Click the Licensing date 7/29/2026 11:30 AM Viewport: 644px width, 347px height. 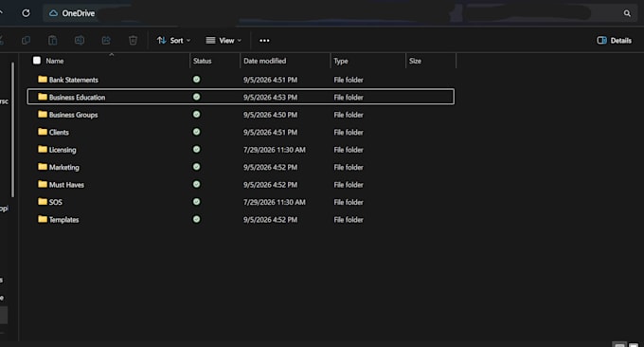[x=275, y=150]
